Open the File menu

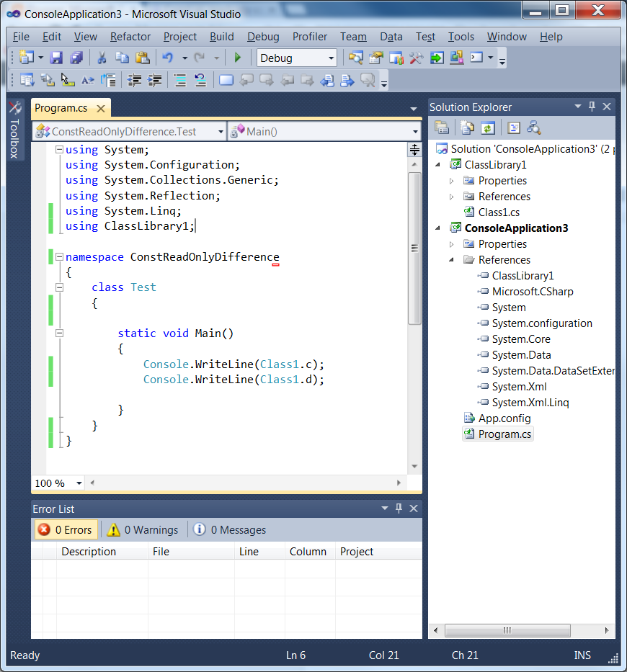pos(21,37)
